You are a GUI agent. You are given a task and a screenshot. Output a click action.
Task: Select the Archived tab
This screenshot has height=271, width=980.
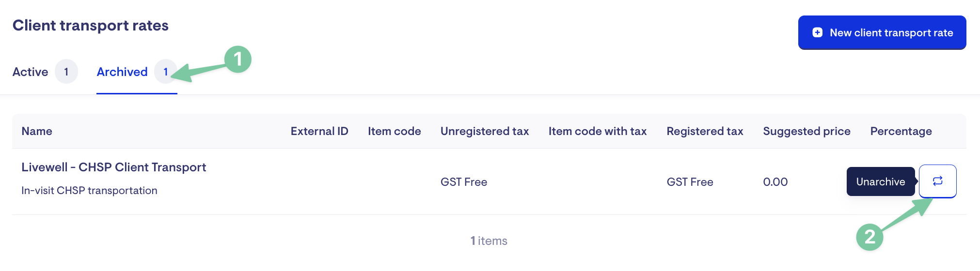pyautogui.click(x=122, y=72)
